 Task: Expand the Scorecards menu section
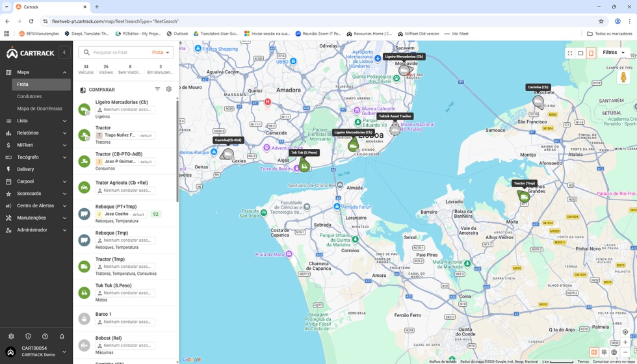64,194
